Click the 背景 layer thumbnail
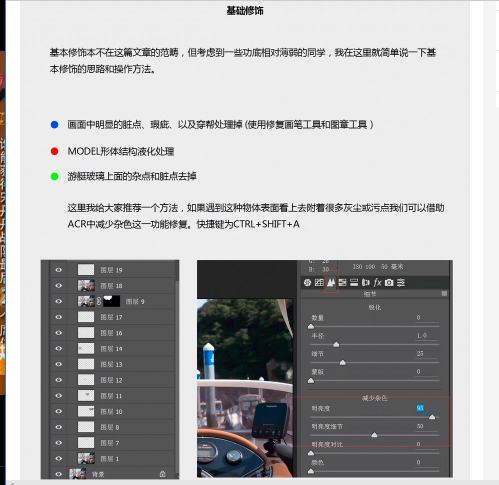The width and height of the screenshot is (499, 485). point(77,474)
